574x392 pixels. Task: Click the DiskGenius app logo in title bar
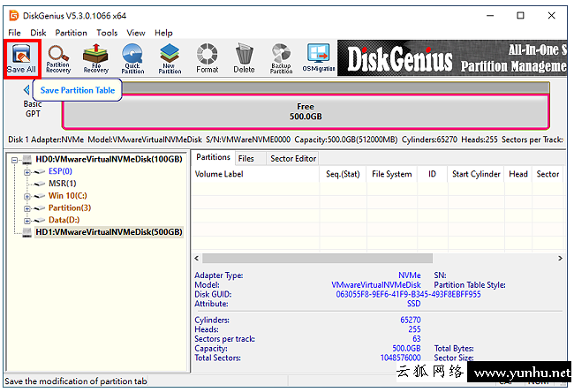pos(14,16)
